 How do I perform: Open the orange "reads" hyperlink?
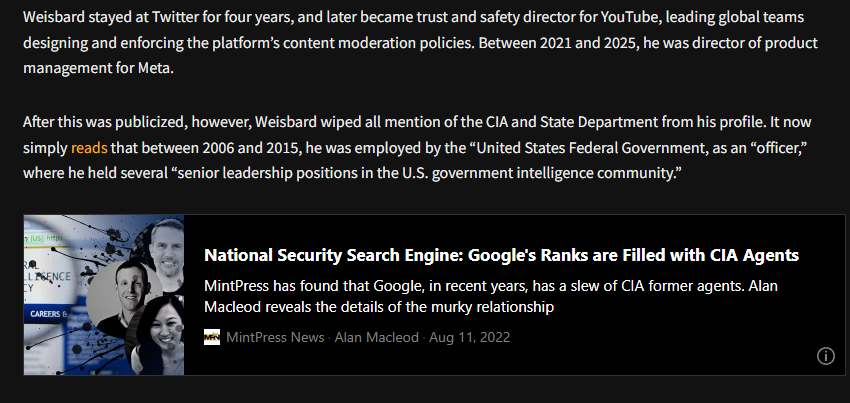(88, 148)
